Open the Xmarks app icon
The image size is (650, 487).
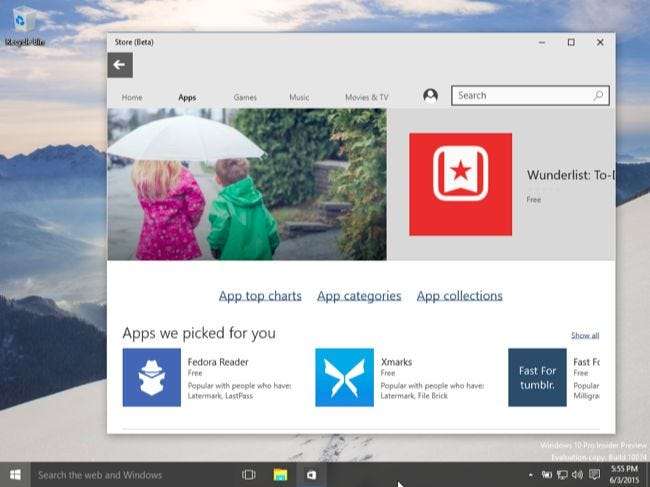(344, 377)
